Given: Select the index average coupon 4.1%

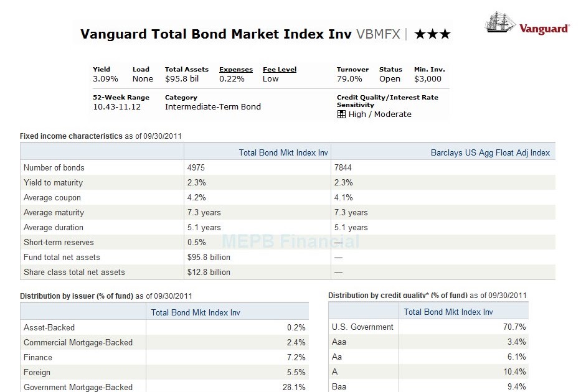Looking at the screenshot, I should tap(344, 198).
